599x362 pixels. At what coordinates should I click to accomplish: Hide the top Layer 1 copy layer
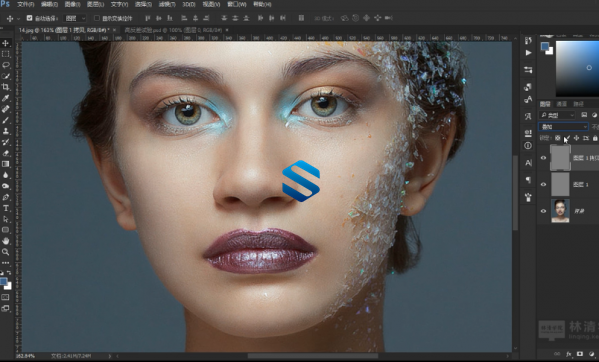[x=543, y=158]
